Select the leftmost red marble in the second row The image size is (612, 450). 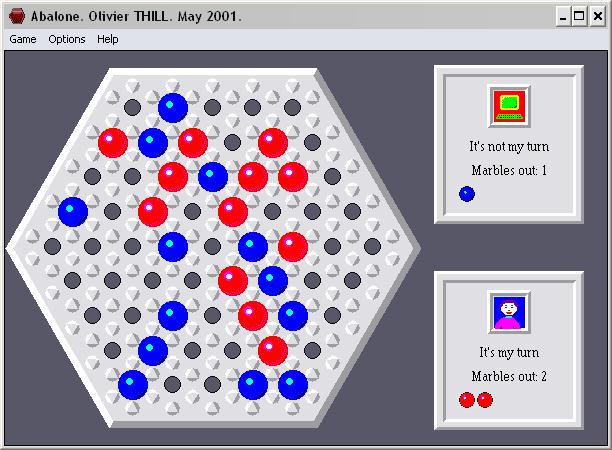[113, 143]
